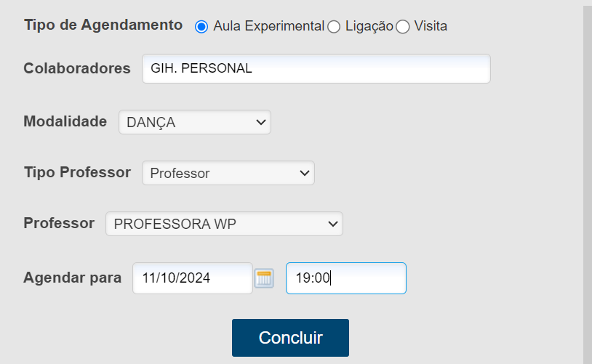Screen dimensions: 592x364
Task: Click the Tipo de Agendamento label
Action: (103, 25)
